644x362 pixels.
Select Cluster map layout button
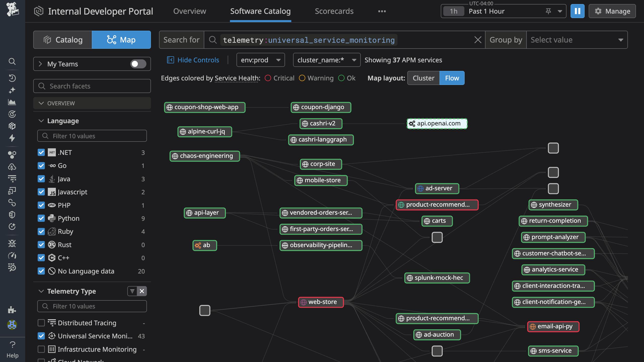point(423,78)
